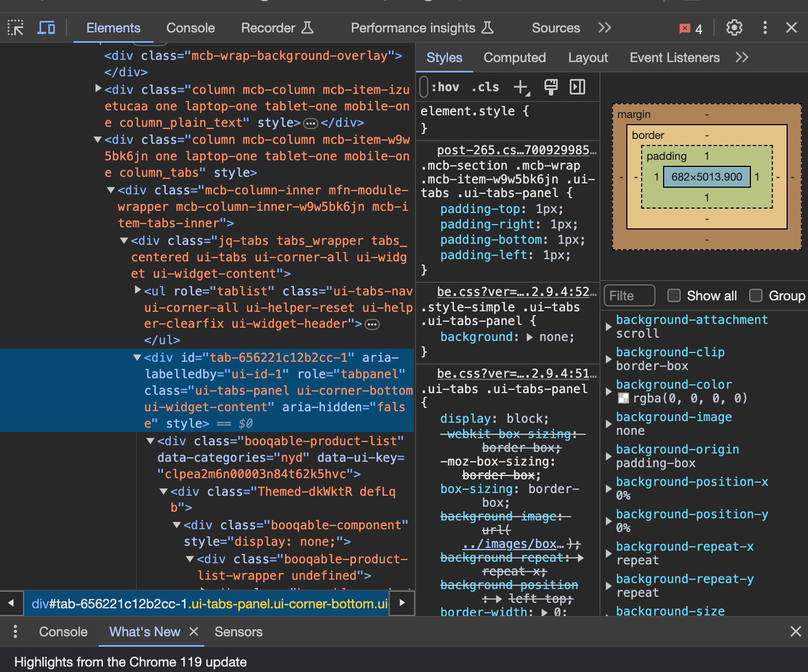The width and height of the screenshot is (808, 672).
Task: Collapse the booqable-product-list div node
Action: (x=150, y=441)
